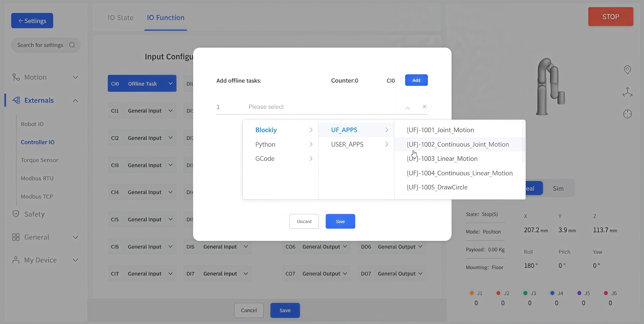Switch to Sim mode
644x324 pixels.
558,188
